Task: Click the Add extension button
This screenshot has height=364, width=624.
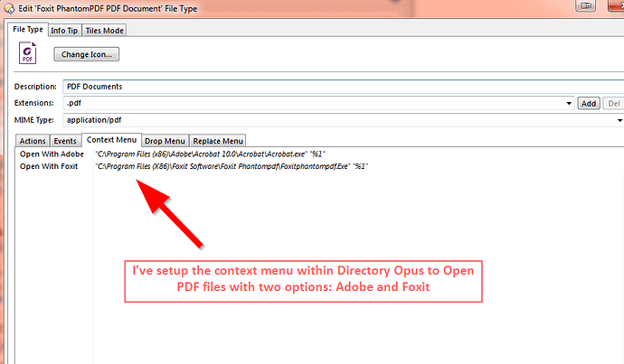Action: [589, 103]
